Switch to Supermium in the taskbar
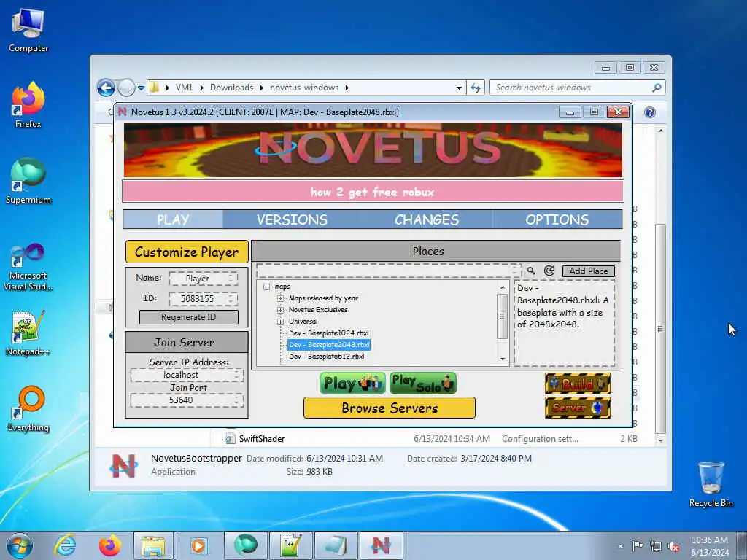This screenshot has height=560, width=747. (x=245, y=545)
